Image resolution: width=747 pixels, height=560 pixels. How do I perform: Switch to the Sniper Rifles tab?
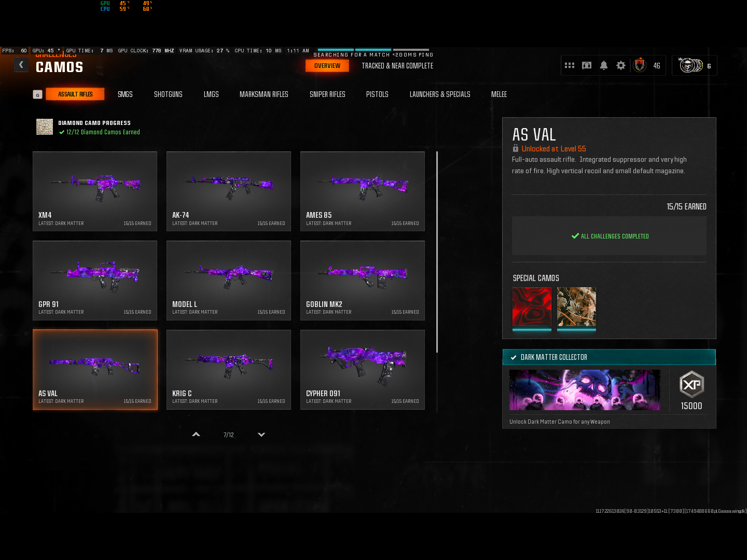[327, 94]
